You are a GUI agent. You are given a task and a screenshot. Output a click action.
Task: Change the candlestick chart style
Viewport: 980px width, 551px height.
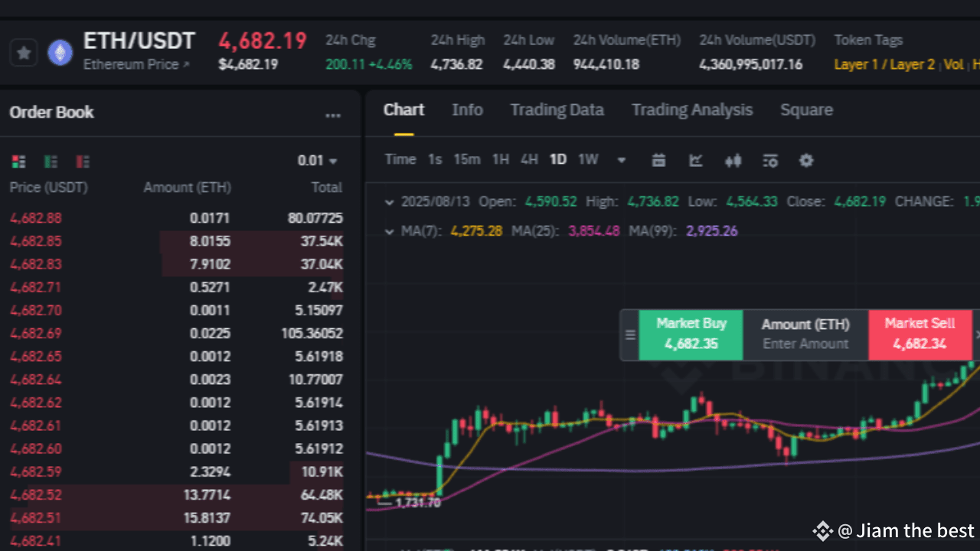click(733, 160)
